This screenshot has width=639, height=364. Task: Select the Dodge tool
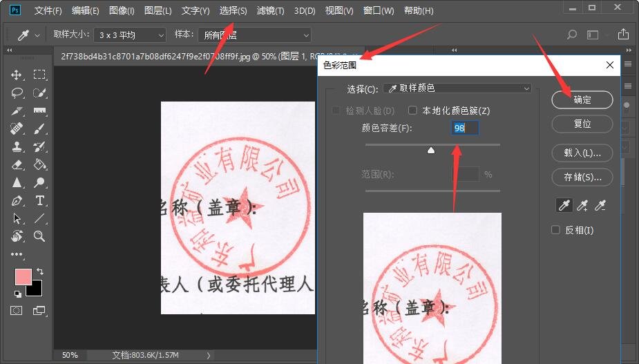pos(39,182)
